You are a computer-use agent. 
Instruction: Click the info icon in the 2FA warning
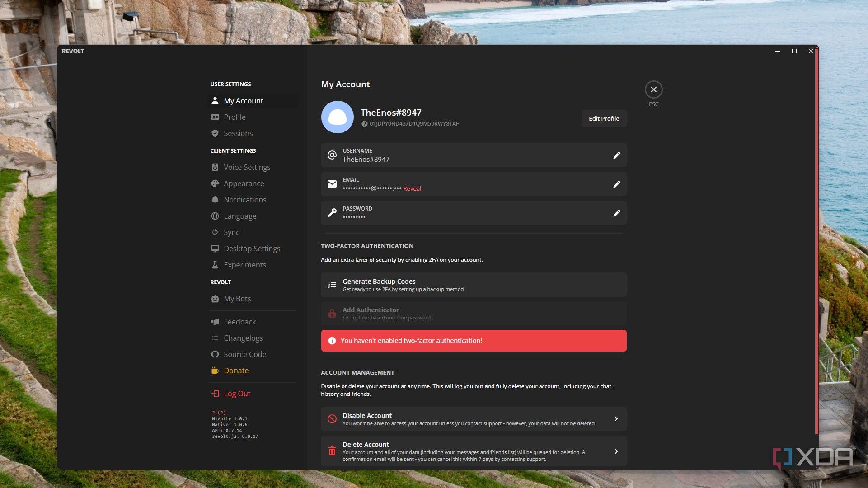click(x=332, y=341)
